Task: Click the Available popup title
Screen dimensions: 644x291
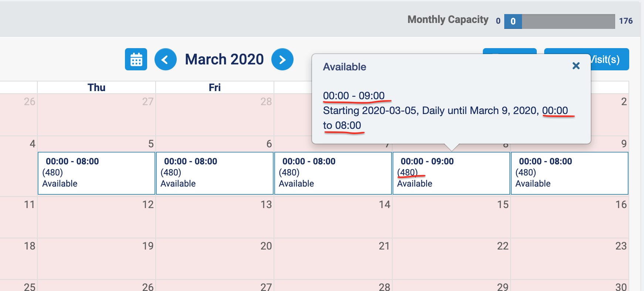Action: pos(345,67)
